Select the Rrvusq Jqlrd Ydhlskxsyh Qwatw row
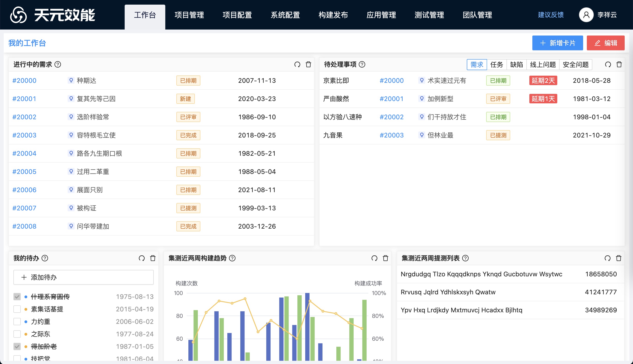This screenshot has width=633, height=364. (x=510, y=292)
